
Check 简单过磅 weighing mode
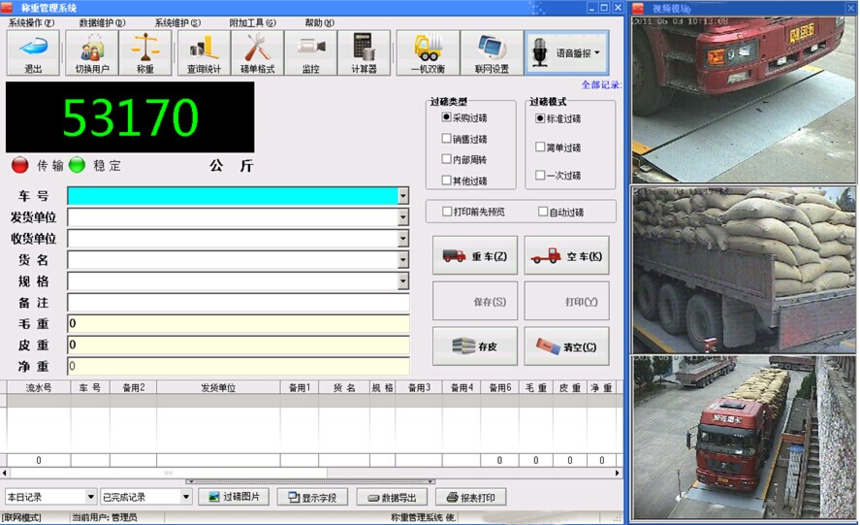pyautogui.click(x=540, y=146)
